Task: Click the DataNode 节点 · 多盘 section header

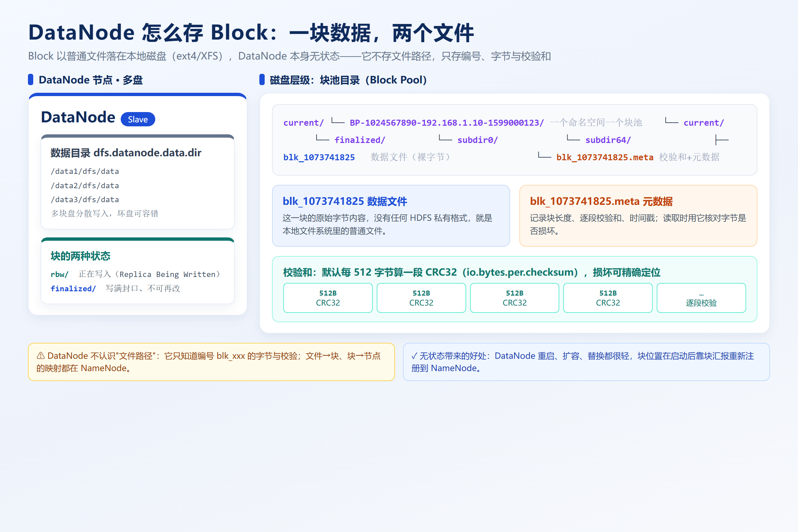Action: point(90,80)
